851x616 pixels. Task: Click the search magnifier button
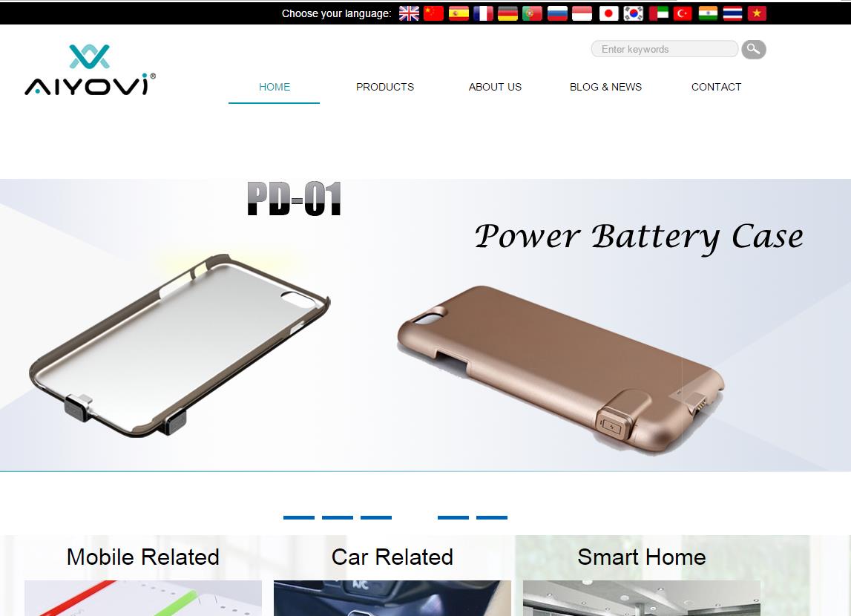[754, 50]
